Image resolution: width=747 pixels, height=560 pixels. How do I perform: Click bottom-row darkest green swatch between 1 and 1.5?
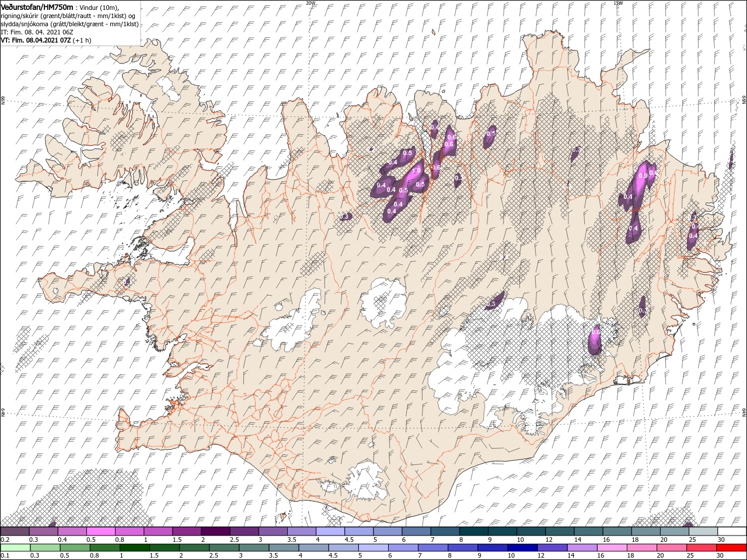(135, 548)
